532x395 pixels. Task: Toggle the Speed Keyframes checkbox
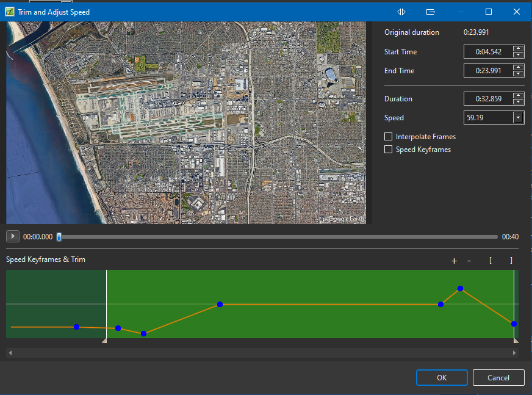pos(389,150)
